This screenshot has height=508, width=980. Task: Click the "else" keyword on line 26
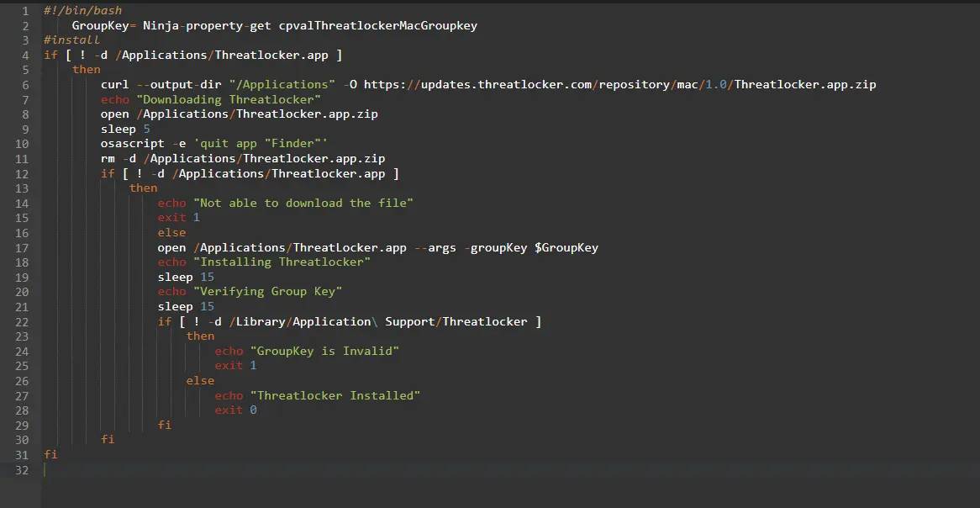(x=200, y=381)
